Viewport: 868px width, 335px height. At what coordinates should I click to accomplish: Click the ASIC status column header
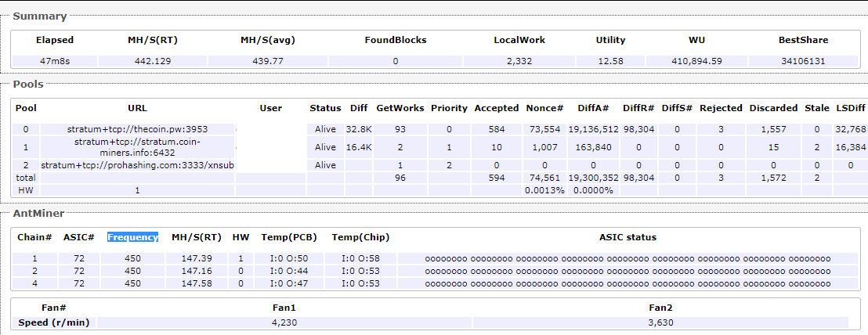(x=627, y=237)
